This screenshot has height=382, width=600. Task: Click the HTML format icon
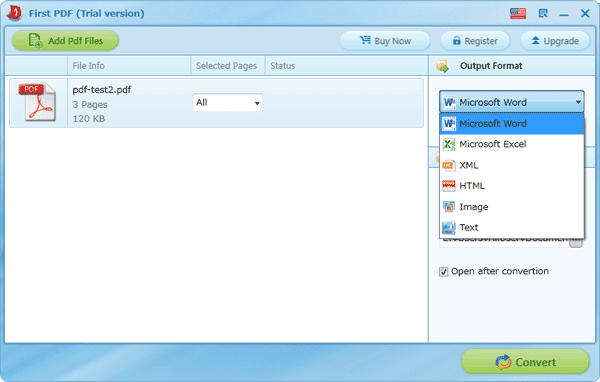[x=448, y=186]
